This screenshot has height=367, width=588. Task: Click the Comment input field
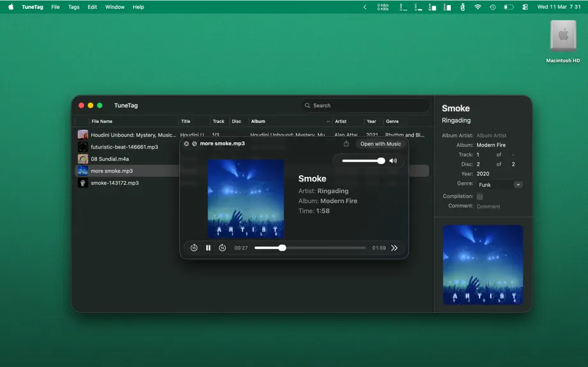tap(499, 206)
